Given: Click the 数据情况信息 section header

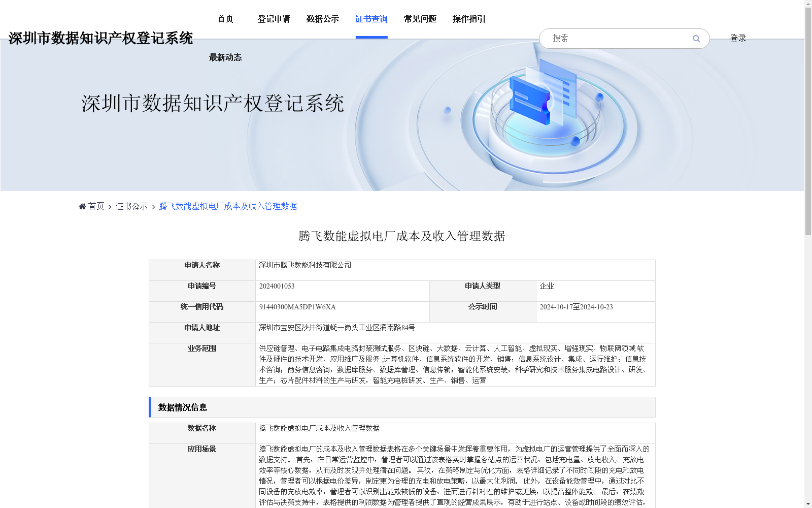Looking at the screenshot, I should click(x=402, y=407).
